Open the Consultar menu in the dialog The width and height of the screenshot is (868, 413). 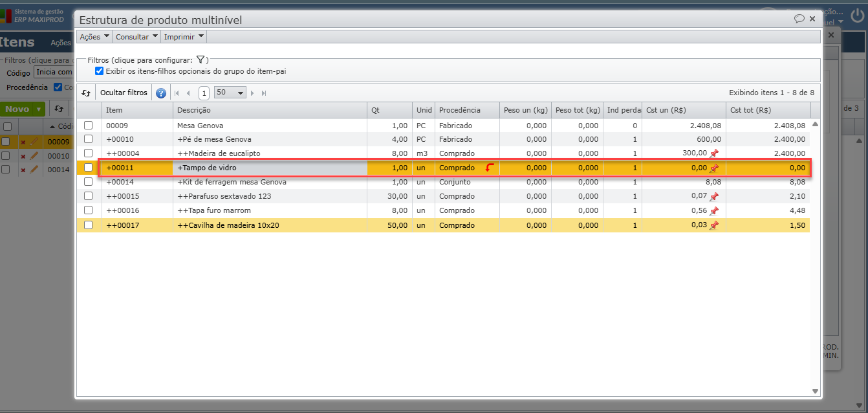[136, 37]
